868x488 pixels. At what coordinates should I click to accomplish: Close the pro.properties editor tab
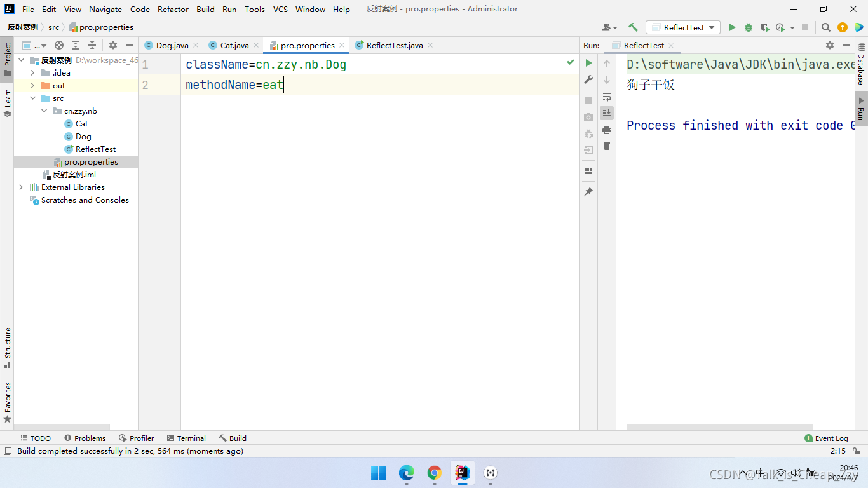coord(342,45)
